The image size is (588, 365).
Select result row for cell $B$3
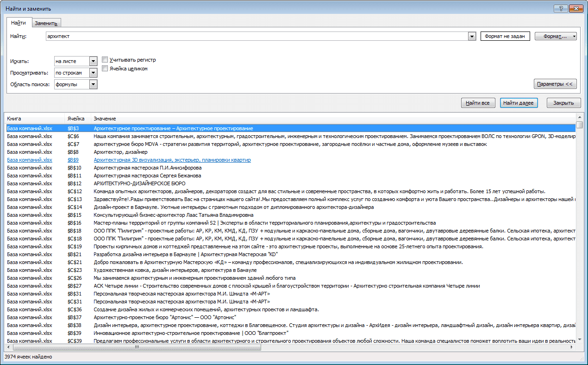point(290,128)
